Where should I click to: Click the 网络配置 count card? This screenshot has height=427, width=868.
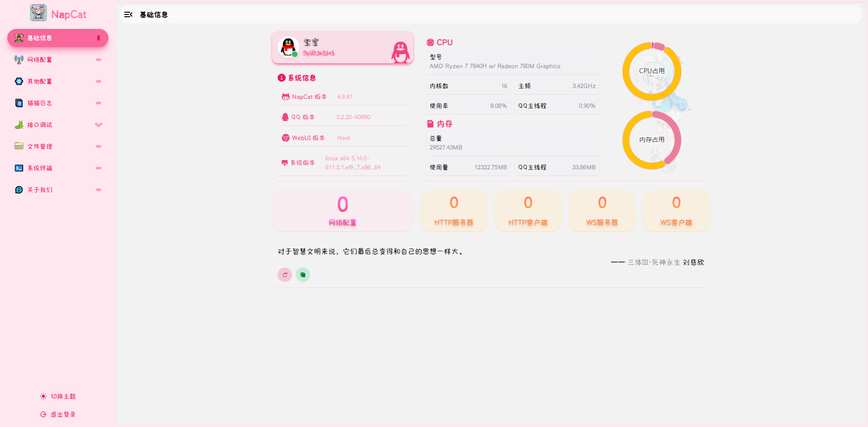click(x=343, y=211)
